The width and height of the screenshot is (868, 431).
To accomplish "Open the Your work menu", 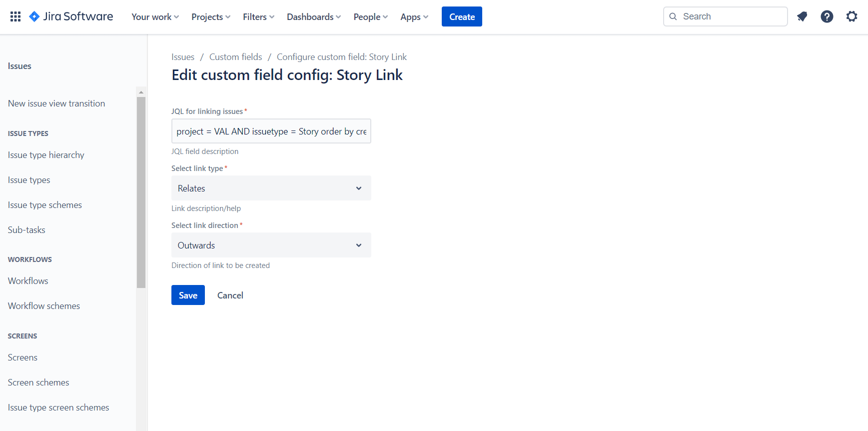I will coord(155,17).
